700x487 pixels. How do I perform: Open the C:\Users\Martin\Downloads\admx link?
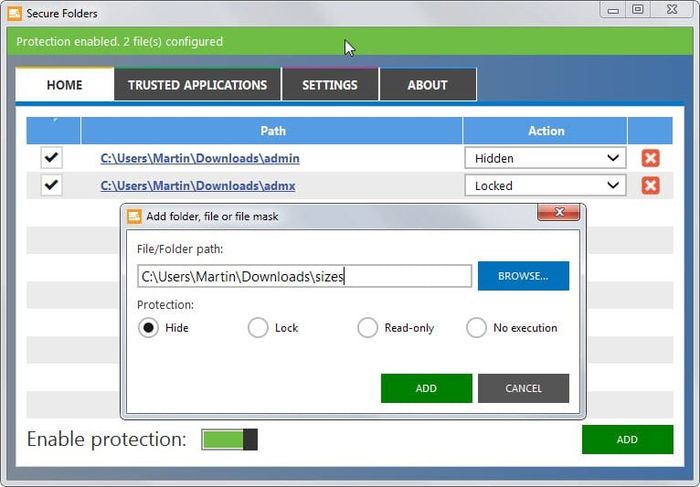(x=198, y=186)
